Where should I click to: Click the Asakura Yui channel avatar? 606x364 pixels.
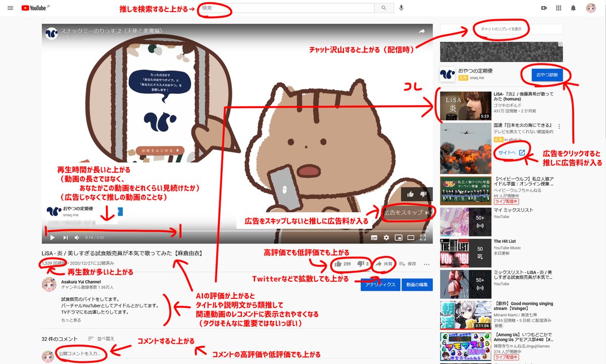[48, 284]
